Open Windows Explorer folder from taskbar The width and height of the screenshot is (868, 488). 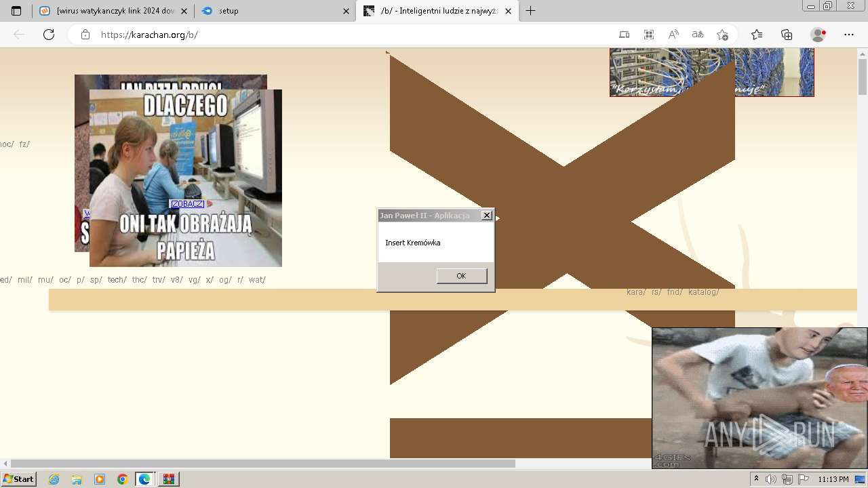(x=77, y=479)
